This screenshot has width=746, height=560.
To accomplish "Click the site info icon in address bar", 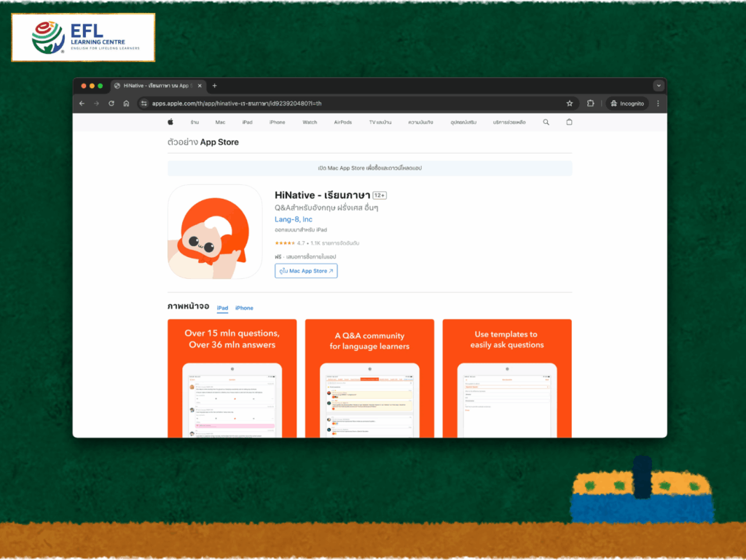I will click(144, 103).
